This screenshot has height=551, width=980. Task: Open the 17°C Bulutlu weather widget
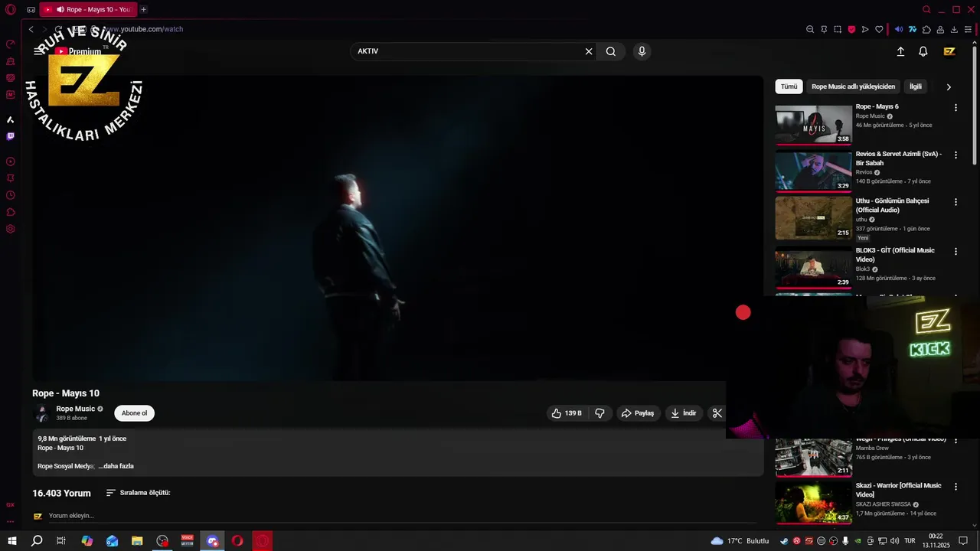(x=740, y=541)
